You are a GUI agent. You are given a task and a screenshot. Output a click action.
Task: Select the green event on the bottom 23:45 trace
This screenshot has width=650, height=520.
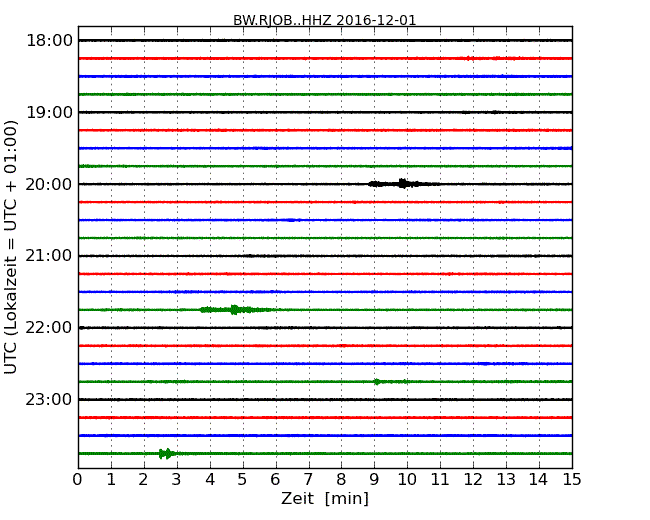[167, 454]
